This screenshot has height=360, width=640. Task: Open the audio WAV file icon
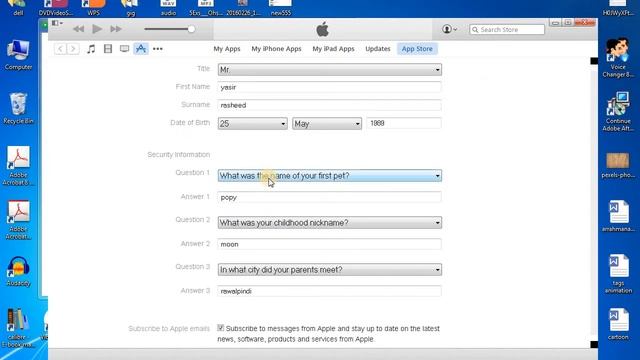pos(168,8)
